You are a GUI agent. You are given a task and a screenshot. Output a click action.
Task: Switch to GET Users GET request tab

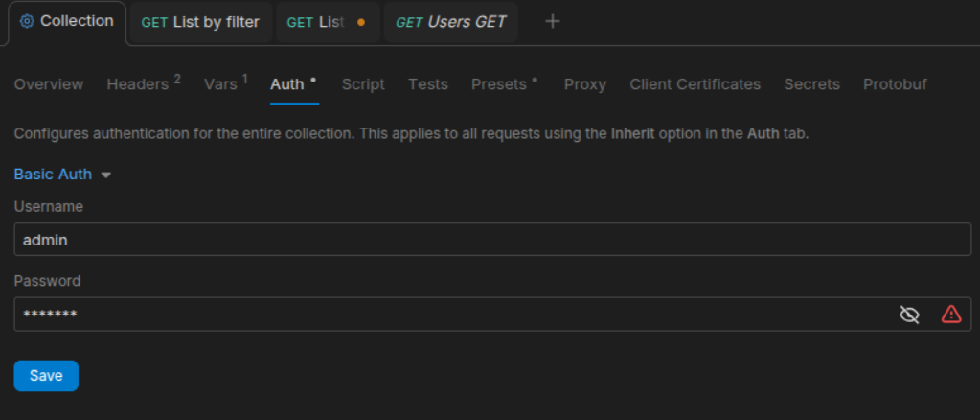pos(450,22)
